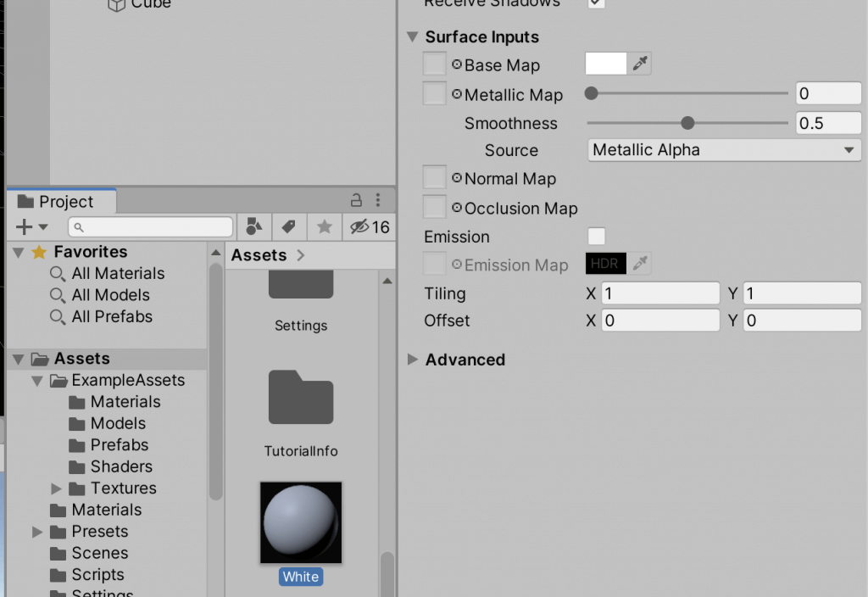Enable the Emission checkbox
The width and height of the screenshot is (868, 597).
click(x=596, y=236)
